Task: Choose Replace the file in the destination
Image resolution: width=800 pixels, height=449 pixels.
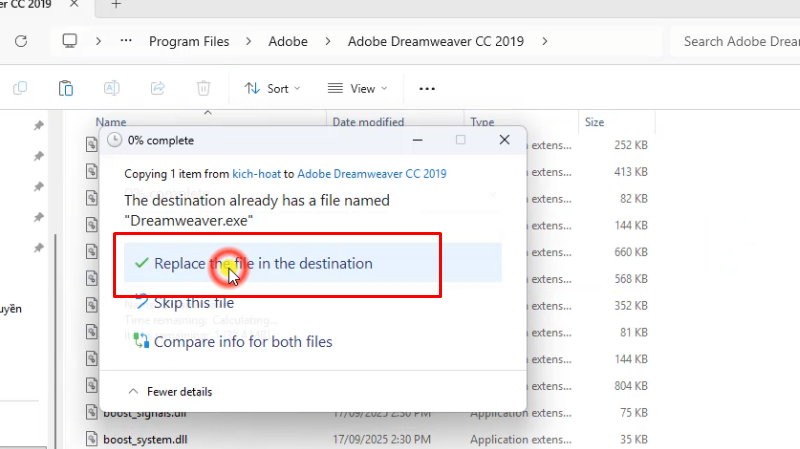Action: [313, 263]
